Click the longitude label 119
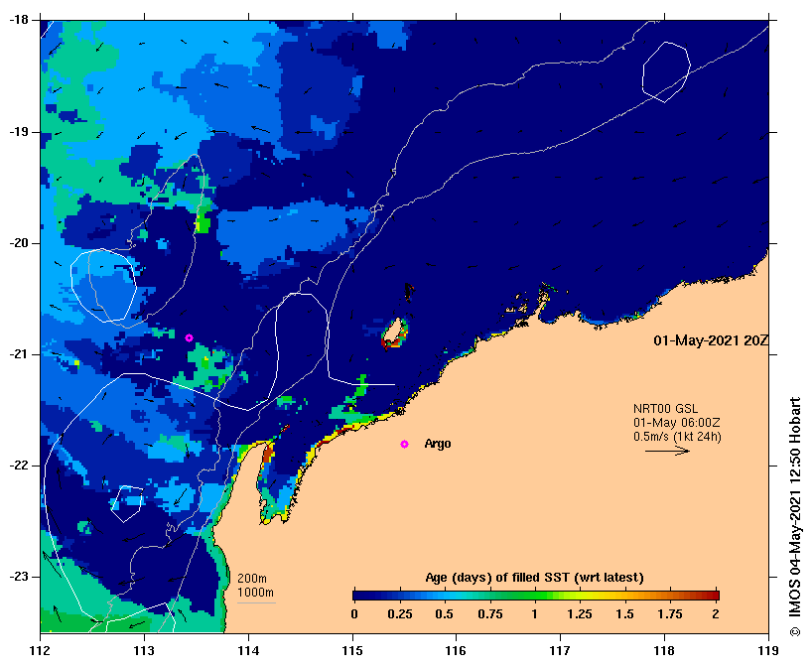The width and height of the screenshot is (812, 667). point(768,650)
